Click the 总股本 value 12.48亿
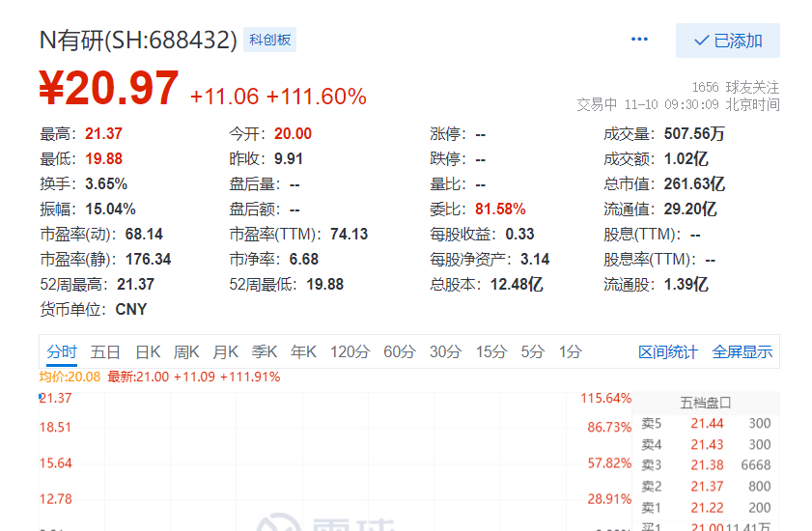Screen dimensions: 812x531 (x=517, y=285)
